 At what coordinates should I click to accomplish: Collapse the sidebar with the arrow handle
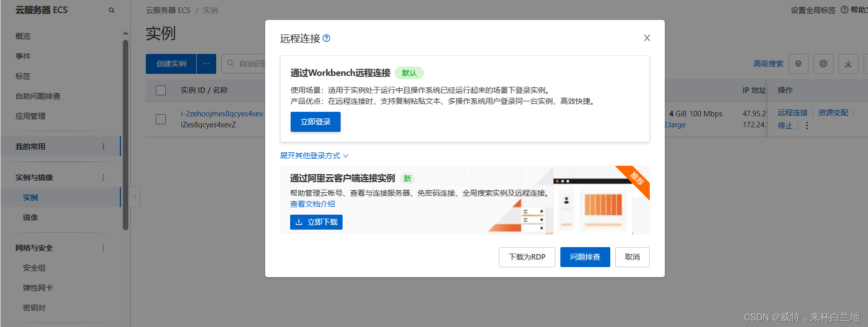[x=135, y=197]
